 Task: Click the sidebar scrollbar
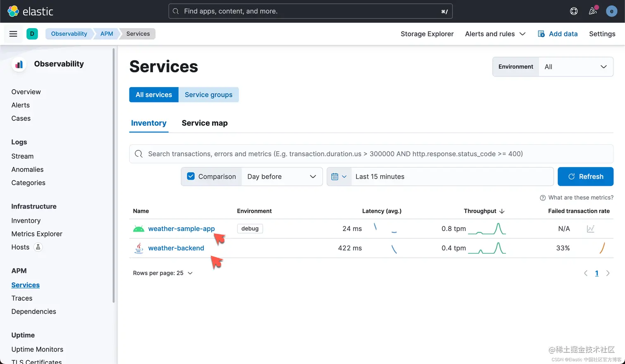[114, 176]
